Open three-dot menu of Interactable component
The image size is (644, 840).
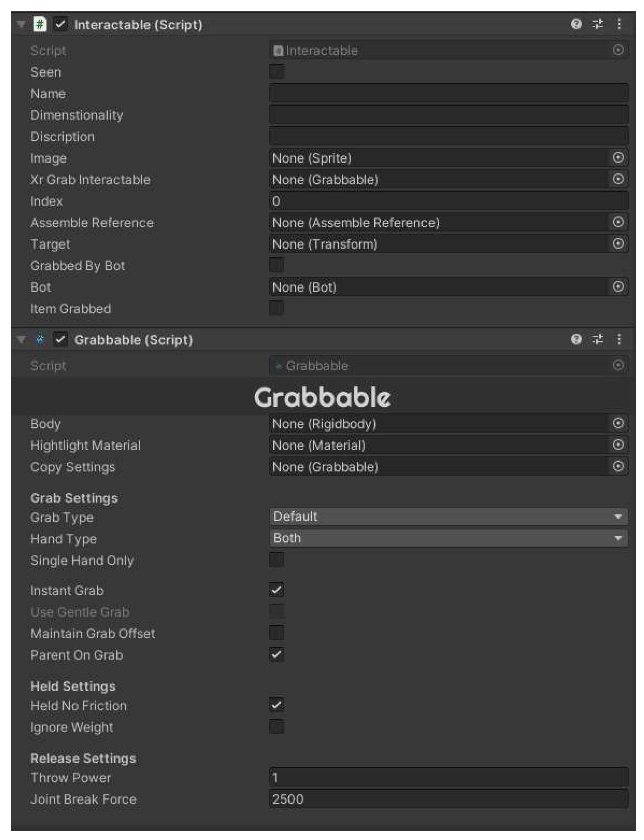(x=619, y=25)
